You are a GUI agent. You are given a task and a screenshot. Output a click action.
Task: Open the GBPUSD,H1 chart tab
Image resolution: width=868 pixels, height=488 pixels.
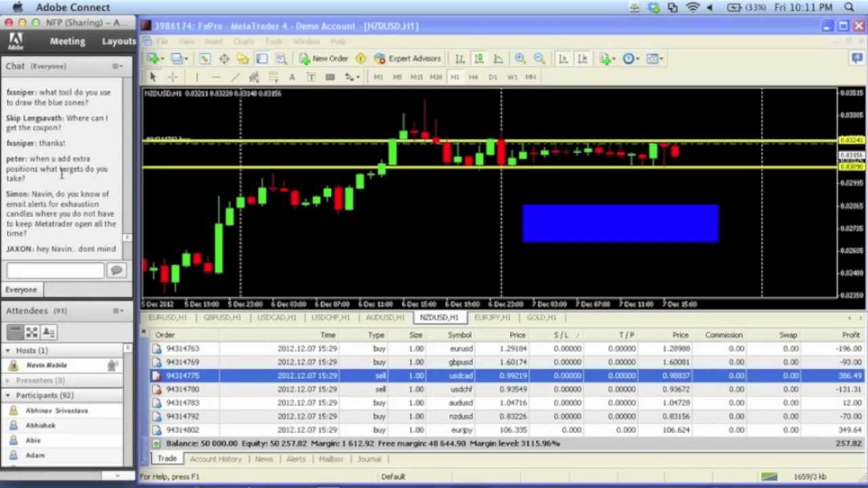pyautogui.click(x=222, y=317)
